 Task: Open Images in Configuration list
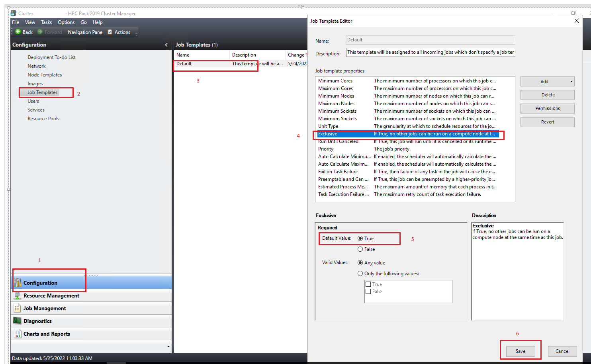pos(35,84)
